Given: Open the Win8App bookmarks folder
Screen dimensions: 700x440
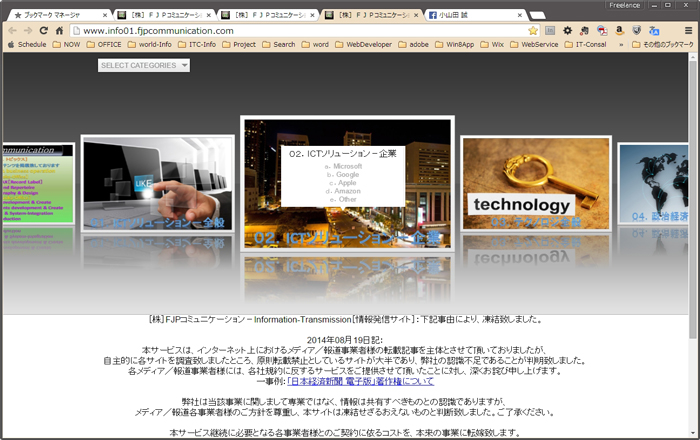Looking at the screenshot, I should (455, 45).
